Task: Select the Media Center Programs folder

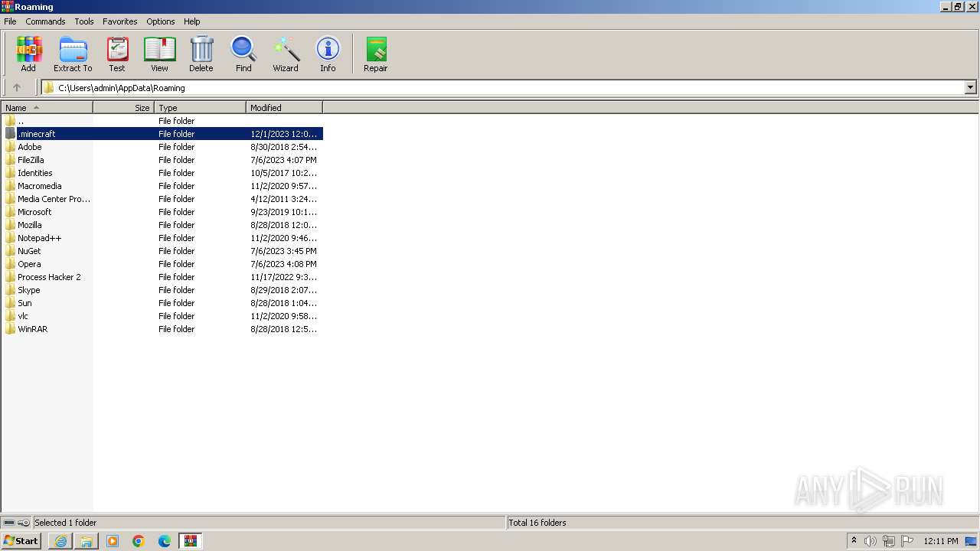Action: click(x=162, y=199)
